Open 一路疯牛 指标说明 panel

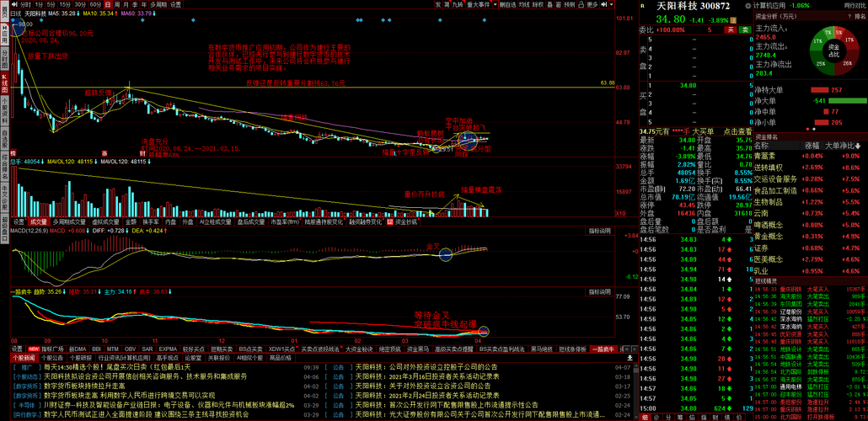(x=599, y=291)
